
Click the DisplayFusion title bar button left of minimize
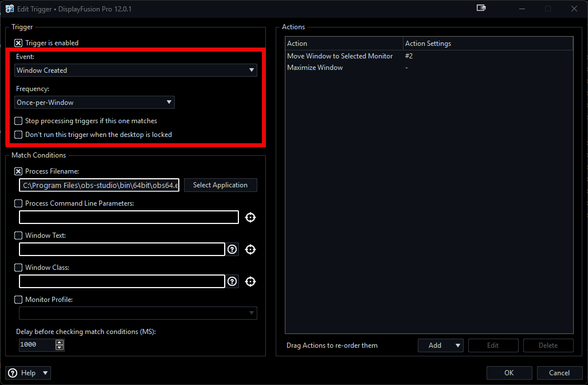pyautogui.click(x=481, y=8)
